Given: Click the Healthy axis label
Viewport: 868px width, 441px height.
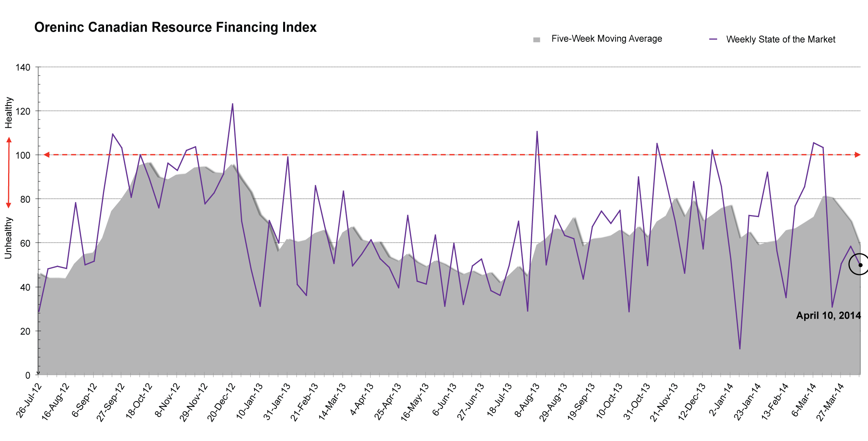Looking at the screenshot, I should coord(9,113).
